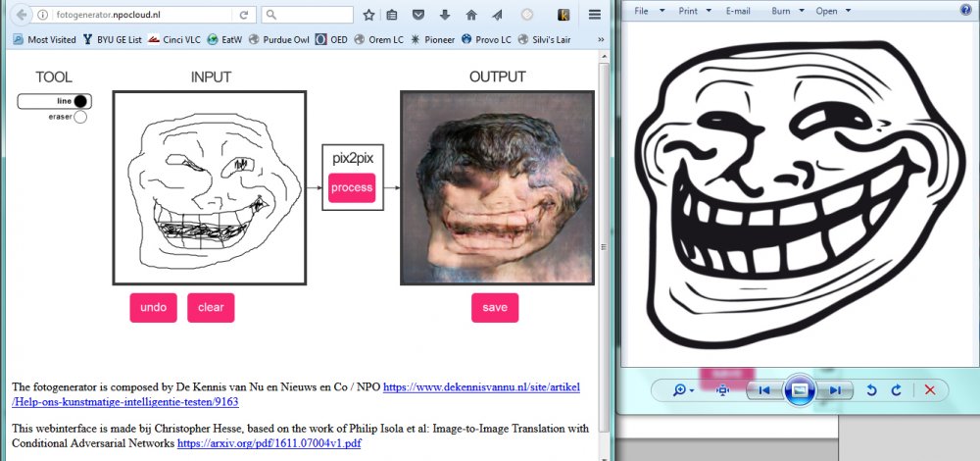Start the slide show in Photo Viewer

[x=800, y=390]
